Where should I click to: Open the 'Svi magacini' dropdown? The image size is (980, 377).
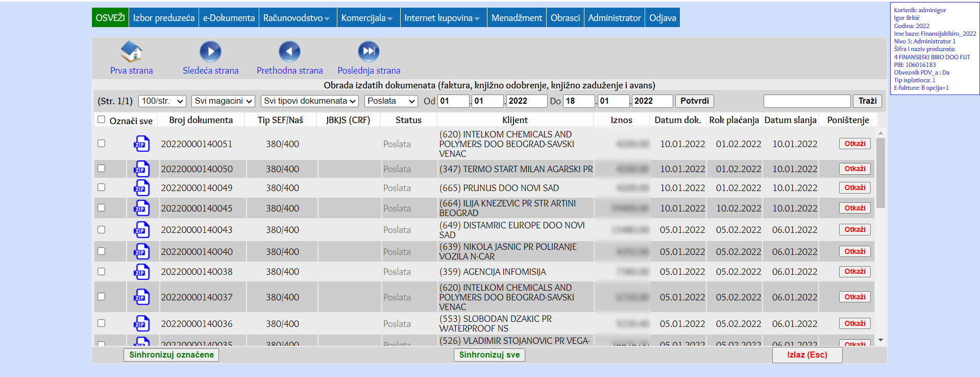[223, 101]
